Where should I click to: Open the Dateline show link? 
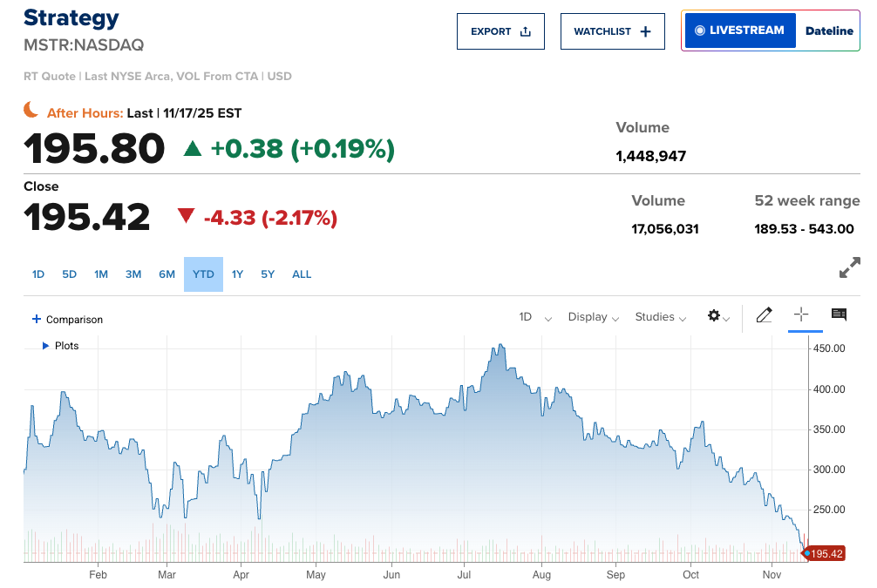(x=828, y=30)
